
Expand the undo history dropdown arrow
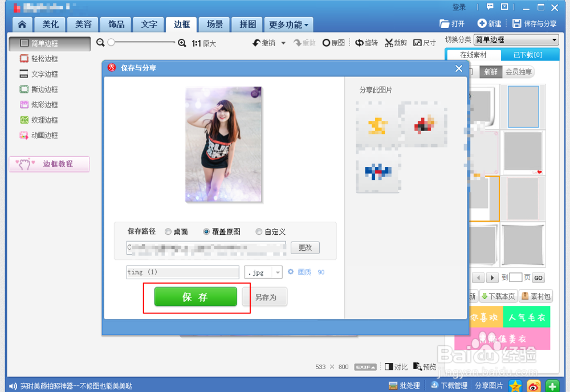click(283, 42)
